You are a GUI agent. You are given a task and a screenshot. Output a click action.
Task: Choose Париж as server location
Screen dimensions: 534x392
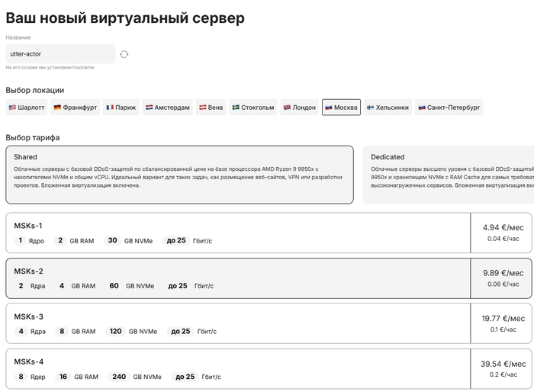coord(121,108)
